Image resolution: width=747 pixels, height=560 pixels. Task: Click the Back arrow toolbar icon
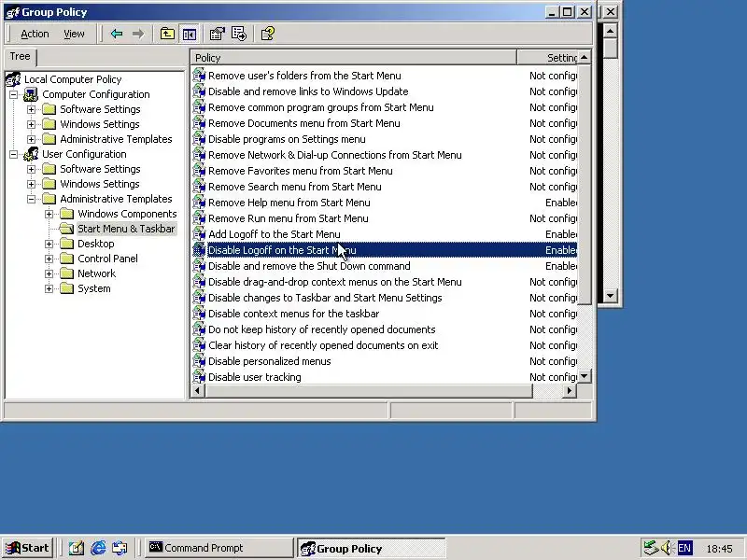coord(117,34)
